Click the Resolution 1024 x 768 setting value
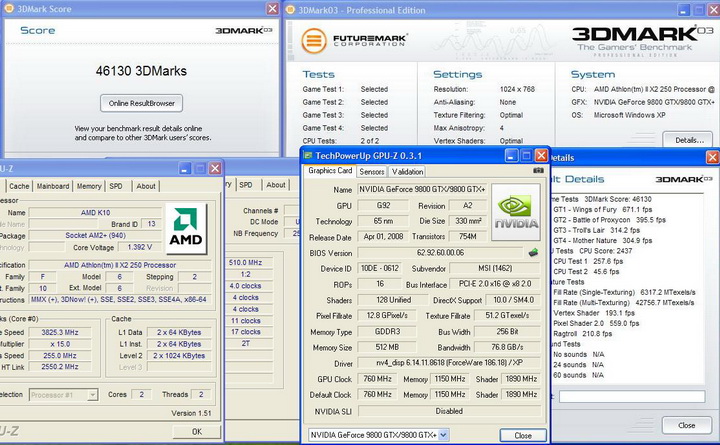 coord(517,89)
